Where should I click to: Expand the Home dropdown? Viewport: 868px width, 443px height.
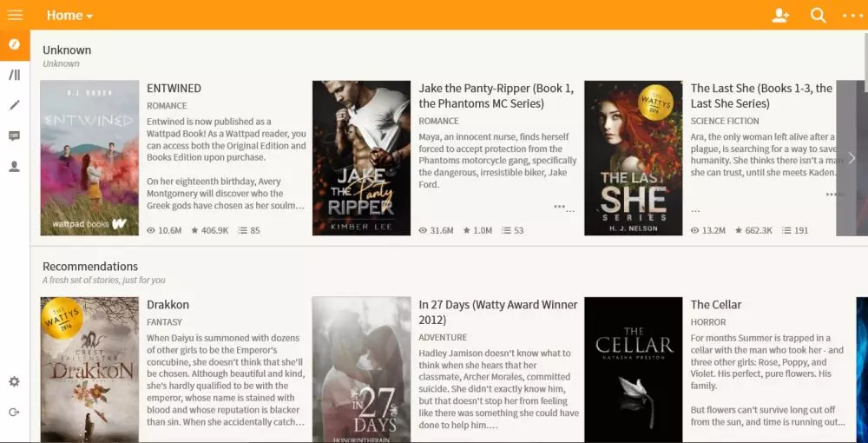coord(69,15)
